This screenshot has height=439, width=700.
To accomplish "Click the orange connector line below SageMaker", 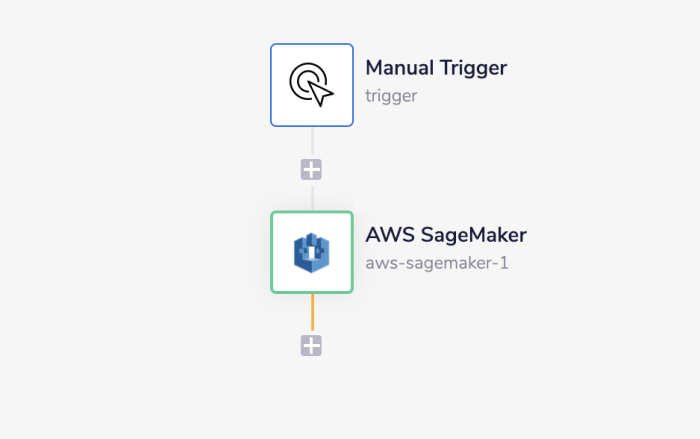I will click(312, 313).
